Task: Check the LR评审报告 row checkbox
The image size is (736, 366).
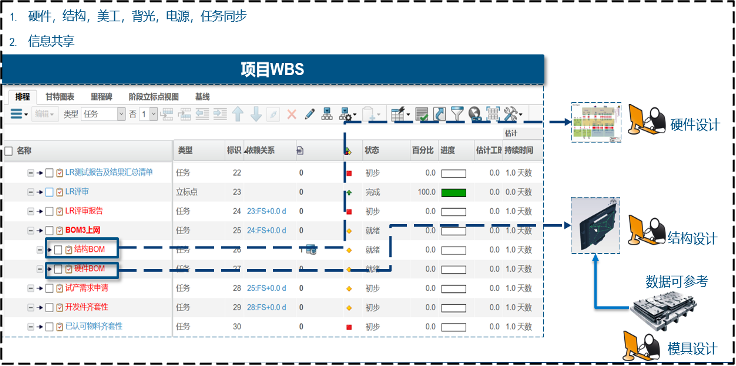Action: pyautogui.click(x=49, y=212)
